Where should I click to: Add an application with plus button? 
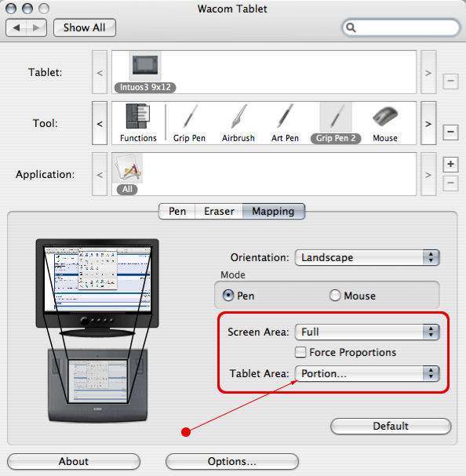coord(450,164)
